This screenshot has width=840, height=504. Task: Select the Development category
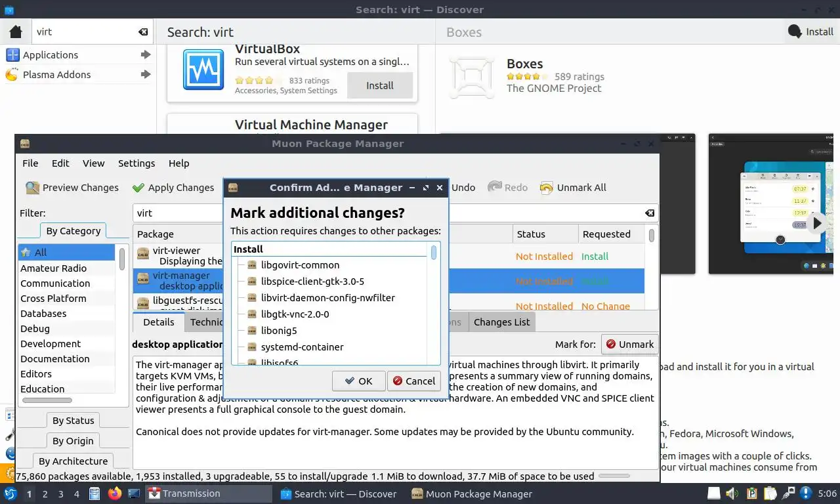click(x=67, y=344)
